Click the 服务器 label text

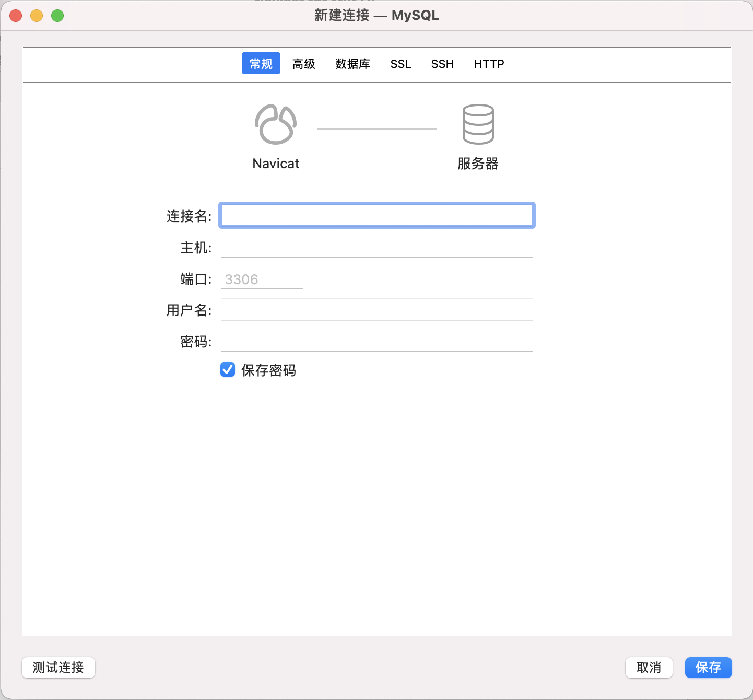click(478, 164)
